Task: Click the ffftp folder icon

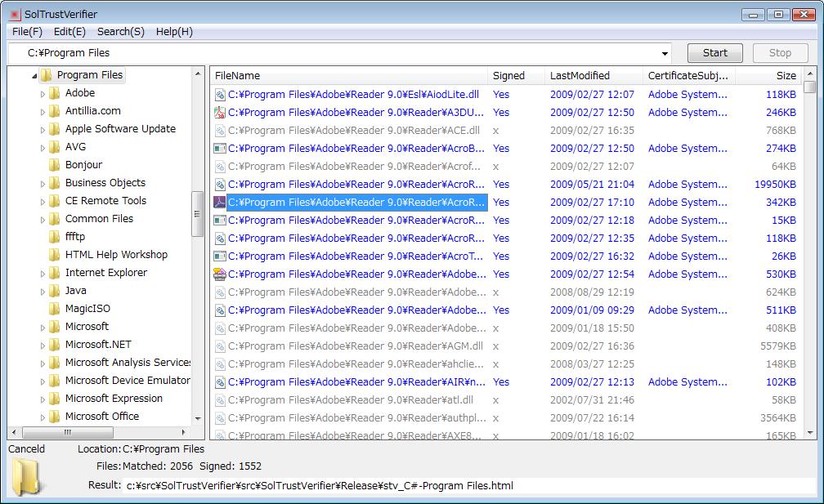Action: [x=54, y=238]
